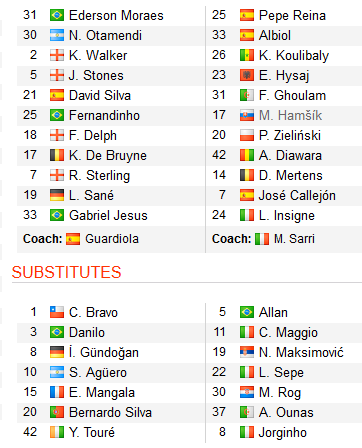Click the Ivory Coast flag beside Y. Touré
This screenshot has width=362, height=448.
coord(57,432)
